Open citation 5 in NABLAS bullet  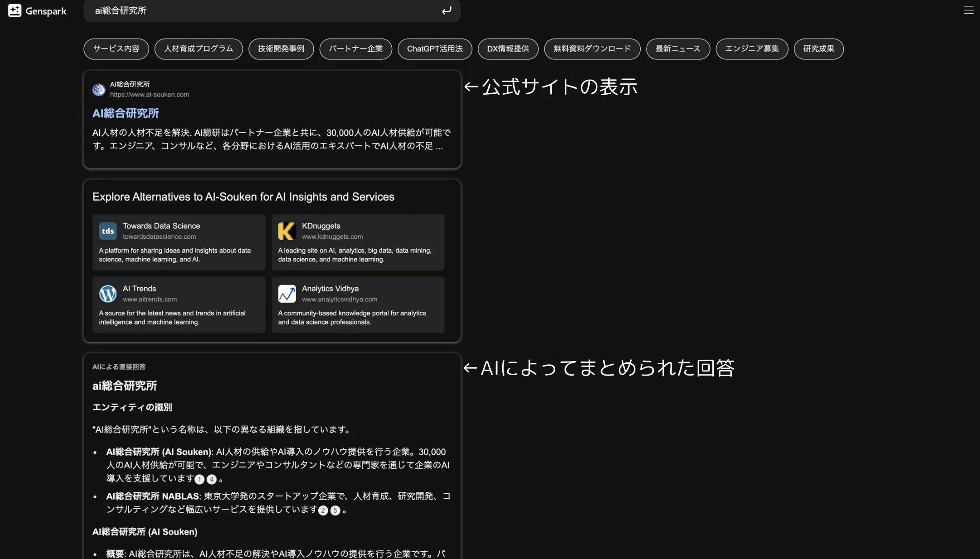[x=335, y=511]
